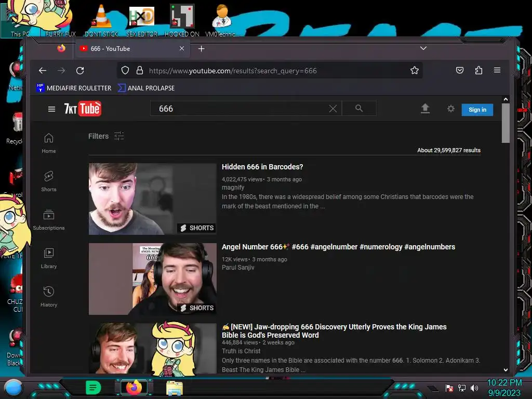Click the Jaw-dropping 666 Discovery thumbnail
The width and height of the screenshot is (532, 399).
pyautogui.click(x=152, y=348)
